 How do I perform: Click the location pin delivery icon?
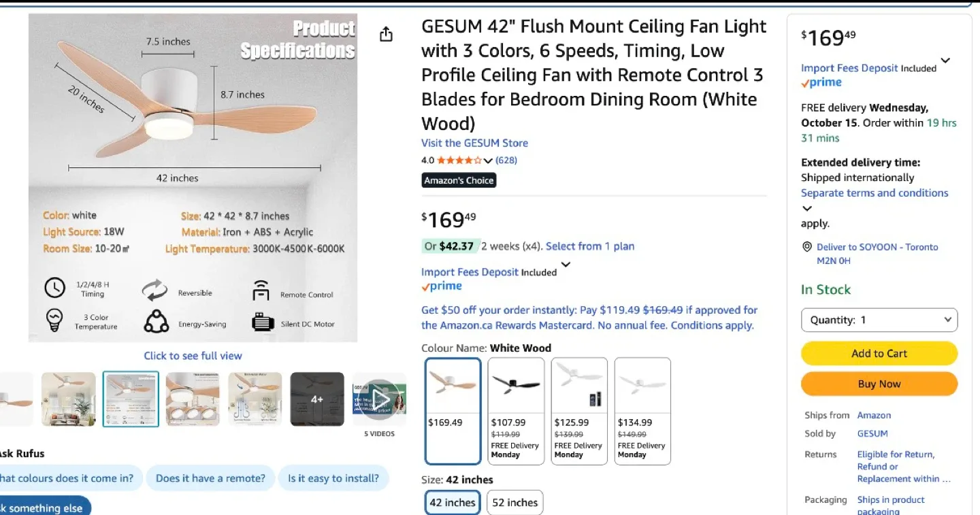(x=807, y=247)
